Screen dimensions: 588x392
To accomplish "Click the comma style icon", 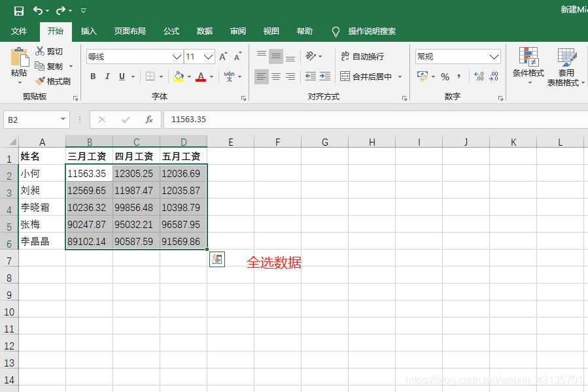I will 459,77.
